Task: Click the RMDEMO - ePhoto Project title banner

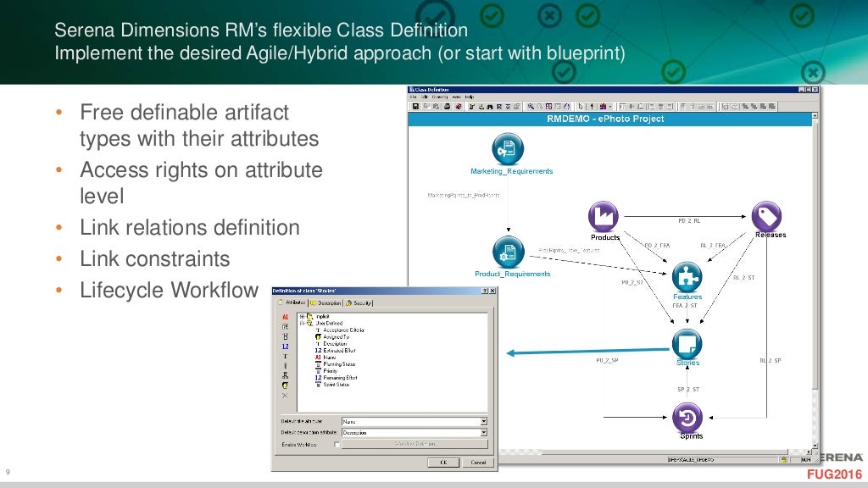Action: (610, 119)
